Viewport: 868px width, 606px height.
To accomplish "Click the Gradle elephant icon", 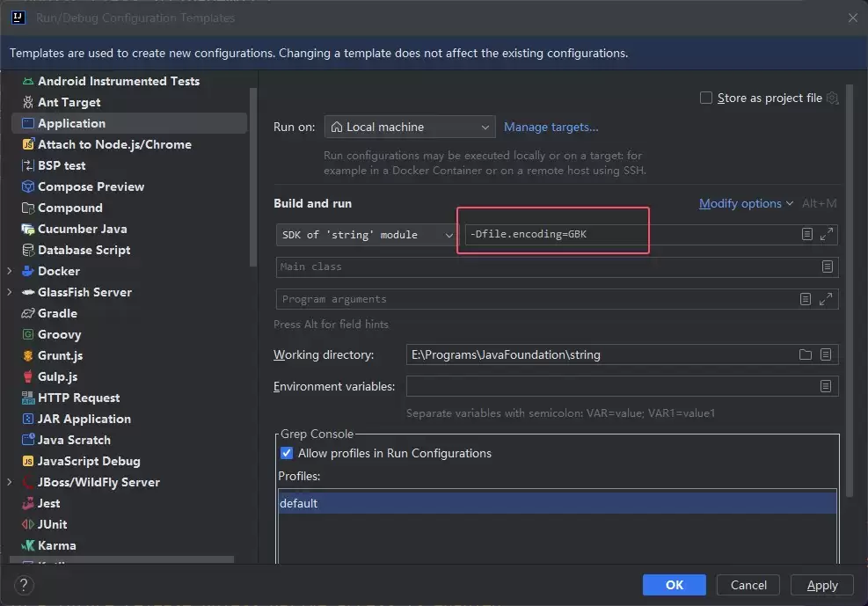I will click(x=27, y=313).
